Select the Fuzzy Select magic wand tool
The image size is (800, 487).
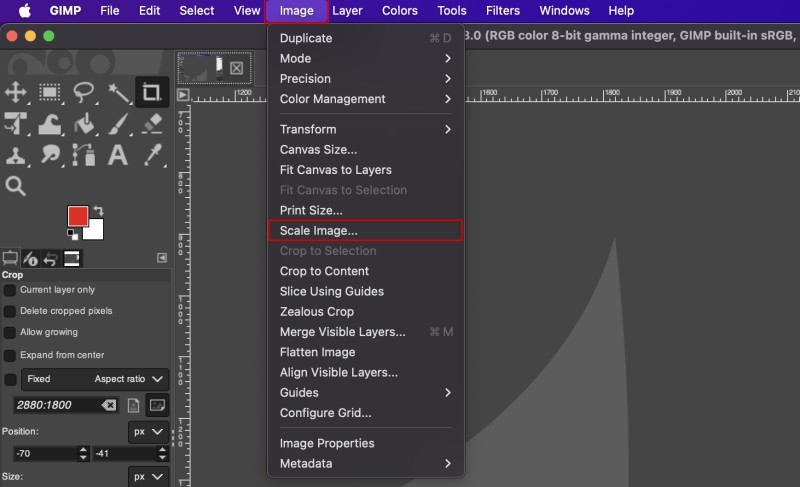tap(118, 92)
